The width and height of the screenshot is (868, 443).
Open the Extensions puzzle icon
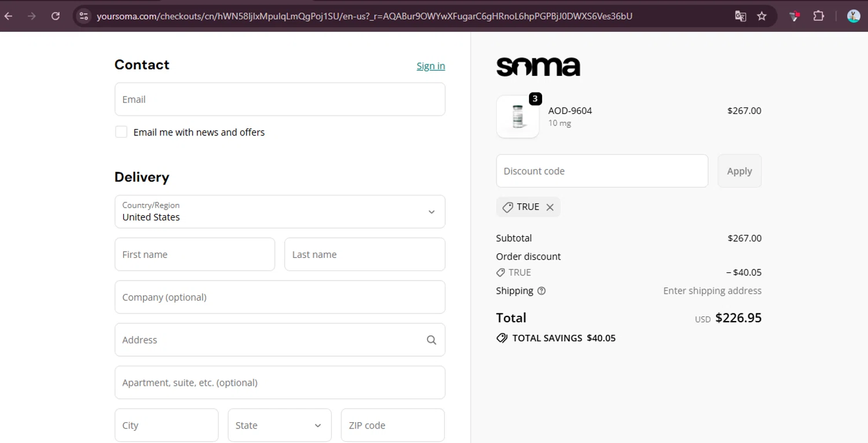[818, 16]
